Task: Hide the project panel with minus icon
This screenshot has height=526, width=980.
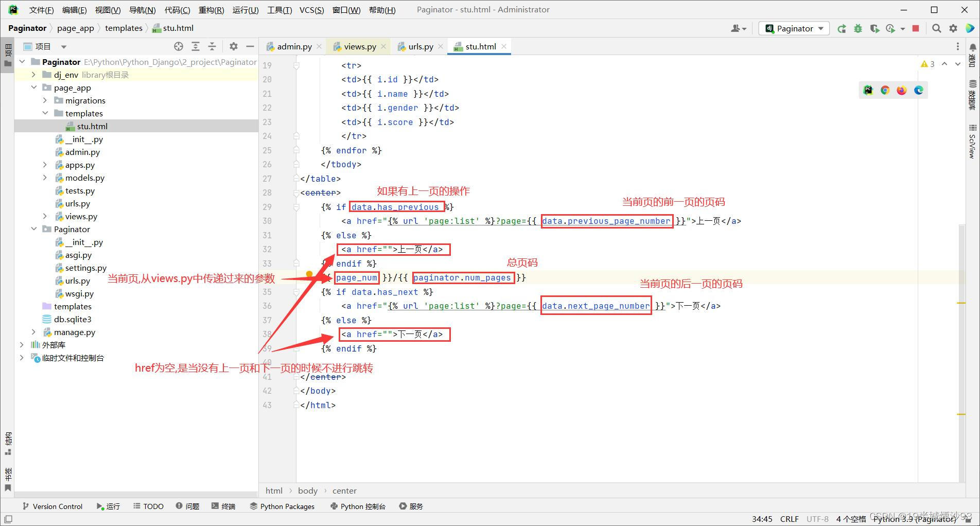Action: [x=250, y=46]
